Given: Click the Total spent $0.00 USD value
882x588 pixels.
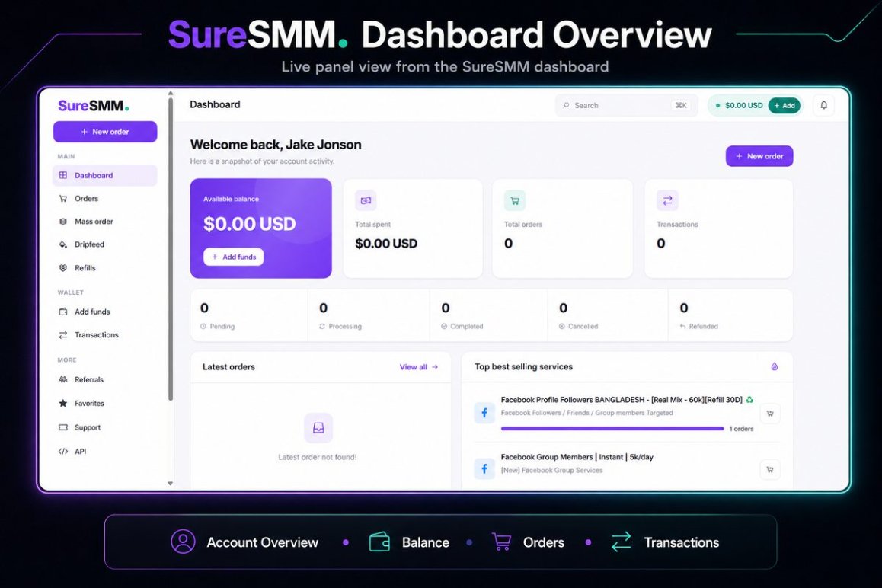Looking at the screenshot, I should (386, 244).
